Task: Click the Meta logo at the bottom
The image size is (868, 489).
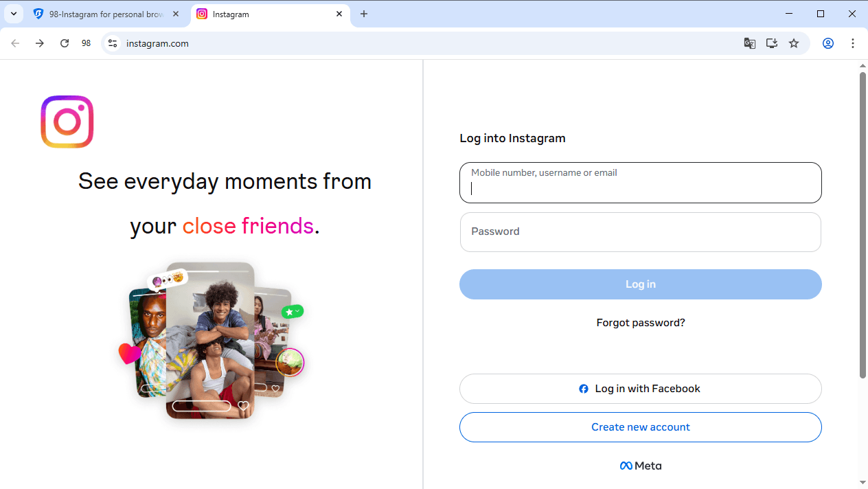Action: click(x=640, y=465)
